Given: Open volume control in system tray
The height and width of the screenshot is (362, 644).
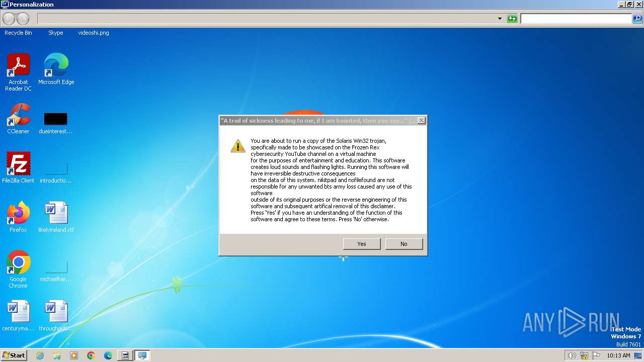Looking at the screenshot, I should [572, 355].
